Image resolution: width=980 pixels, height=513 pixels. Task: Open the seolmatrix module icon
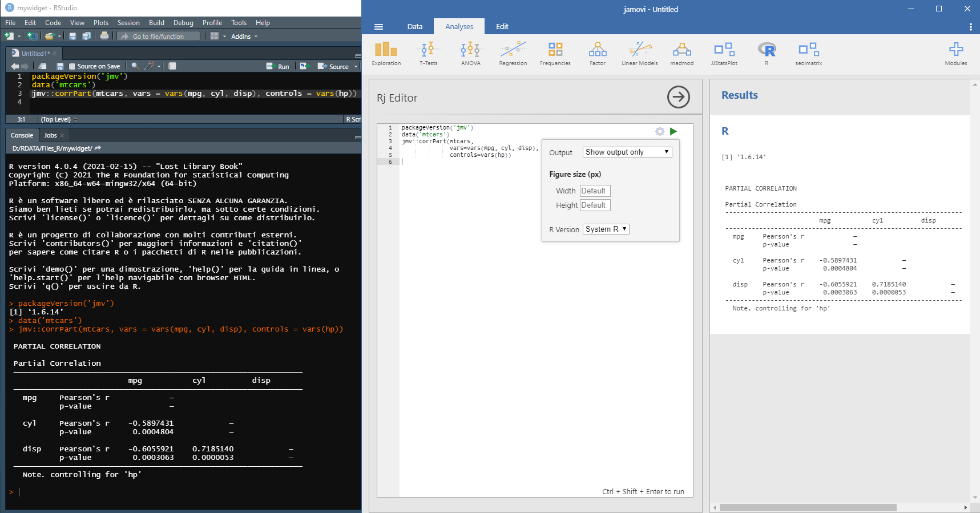[x=809, y=54]
